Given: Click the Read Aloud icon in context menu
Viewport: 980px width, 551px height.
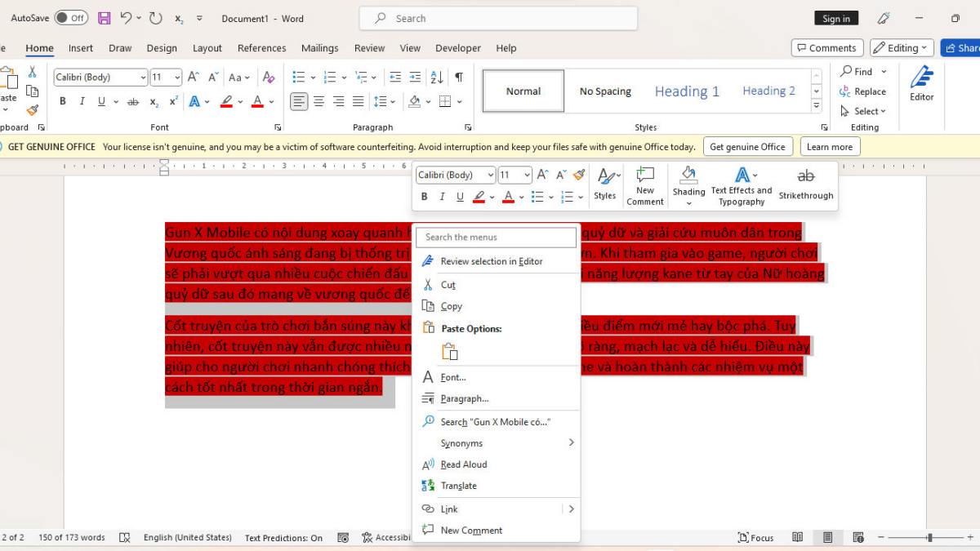Looking at the screenshot, I should [x=428, y=464].
